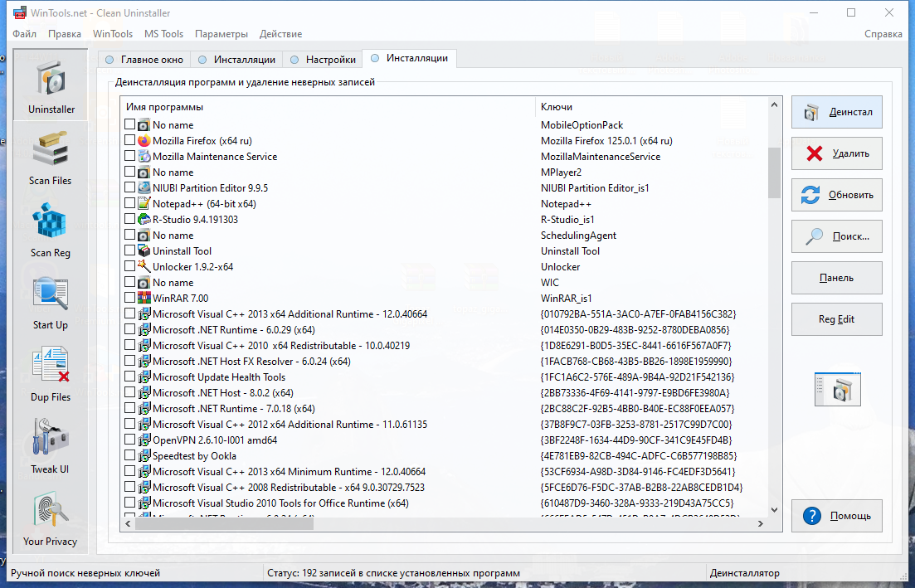Select the Microsoft .NET Host - 8.0.2 (x64) entry

(x=223, y=392)
